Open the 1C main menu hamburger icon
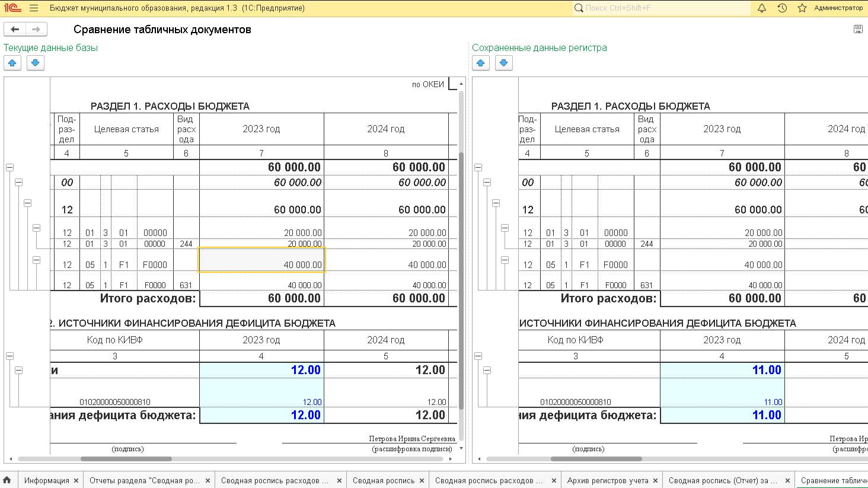This screenshot has width=868, height=488. (34, 8)
